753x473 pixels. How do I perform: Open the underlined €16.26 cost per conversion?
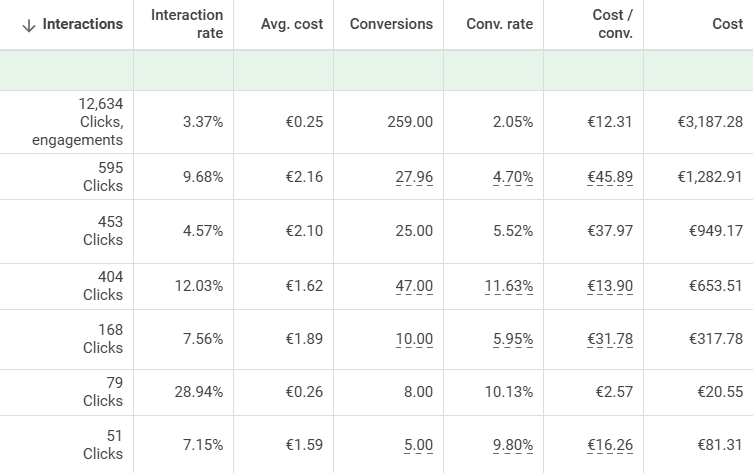coord(610,444)
